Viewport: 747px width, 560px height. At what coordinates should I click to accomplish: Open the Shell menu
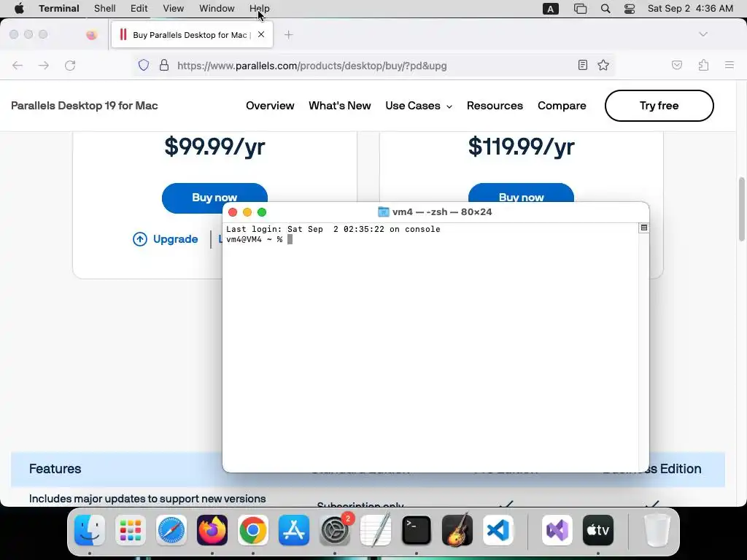[x=105, y=9]
